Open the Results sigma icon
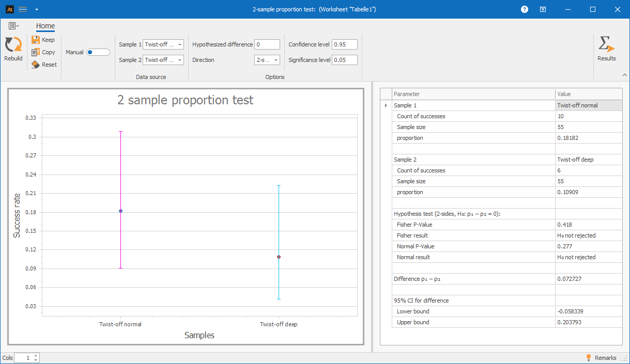630x364 pixels. [606, 45]
